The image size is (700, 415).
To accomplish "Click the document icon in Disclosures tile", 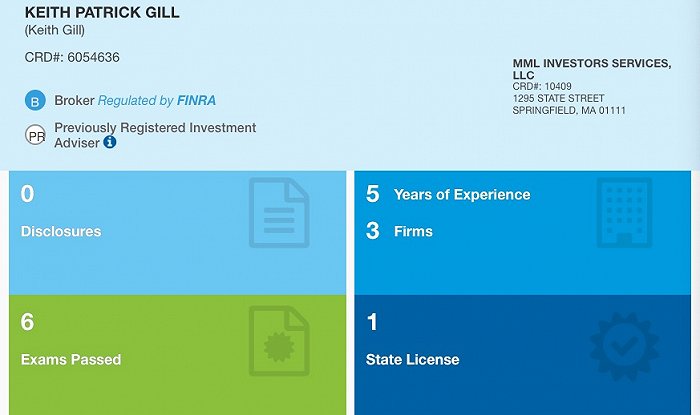I will click(279, 212).
